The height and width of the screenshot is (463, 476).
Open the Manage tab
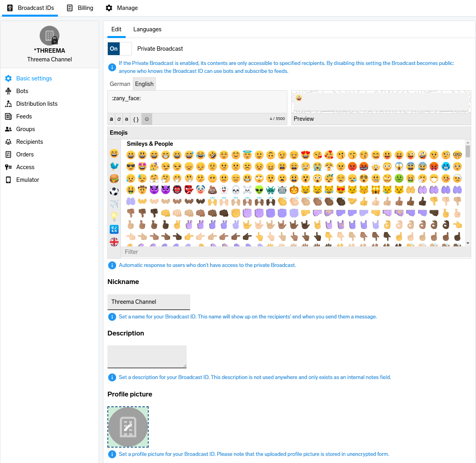click(122, 8)
